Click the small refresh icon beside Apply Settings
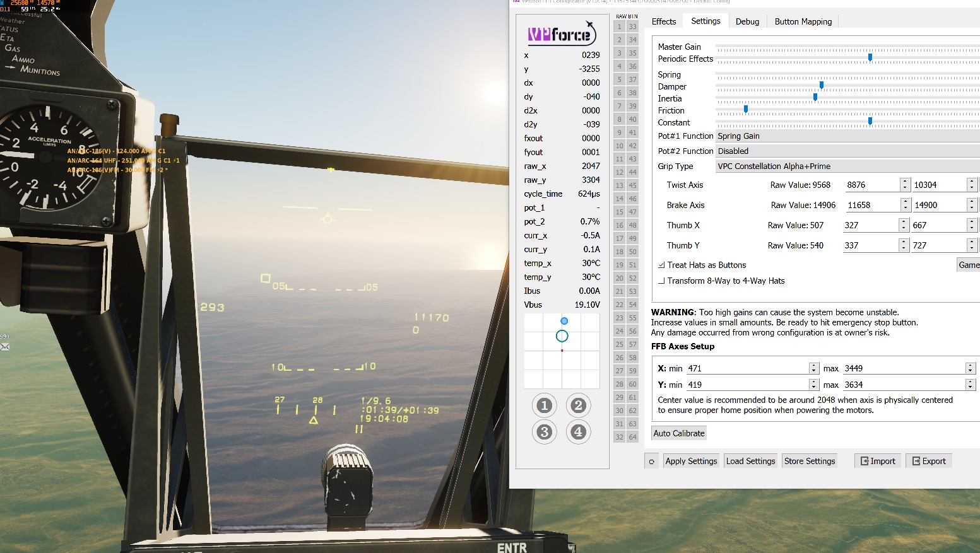980x553 pixels. click(x=652, y=462)
